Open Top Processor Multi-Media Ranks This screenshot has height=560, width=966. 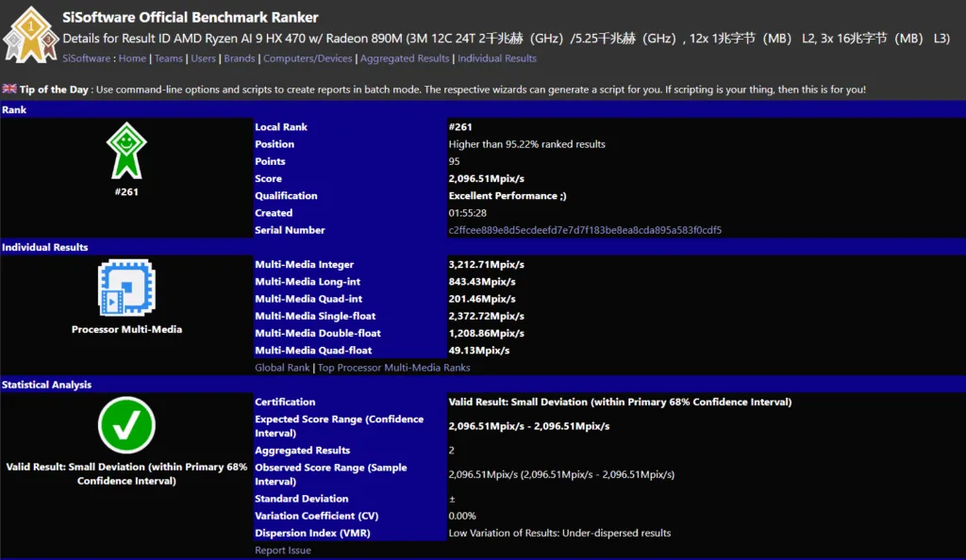coord(392,367)
